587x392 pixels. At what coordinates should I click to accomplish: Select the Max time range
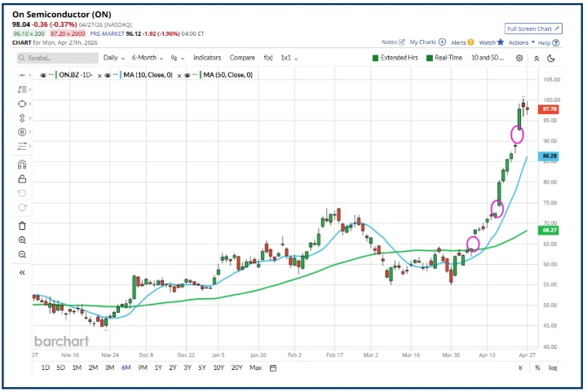[256, 368]
